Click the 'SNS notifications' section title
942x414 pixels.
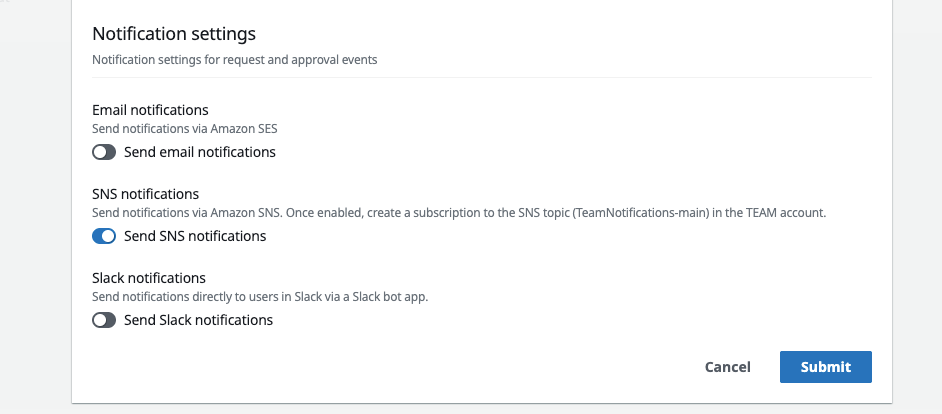coord(146,194)
